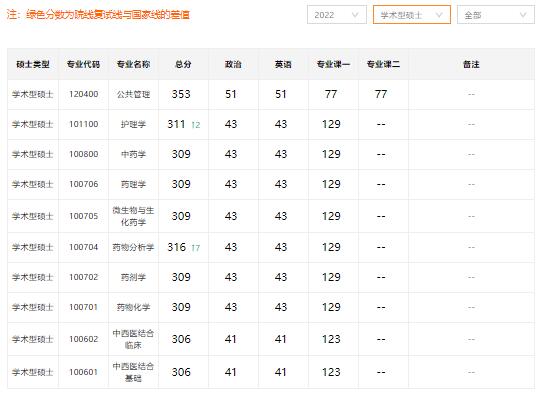
Task: Click the green difference value 17
Action: [196, 248]
